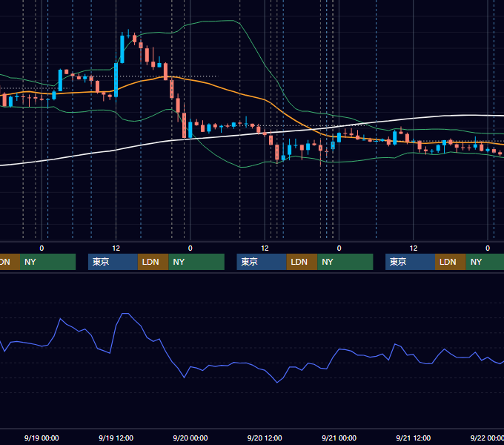Select the NY session block spanning 9/21 midnight
The image size is (504, 445).
pos(345,262)
